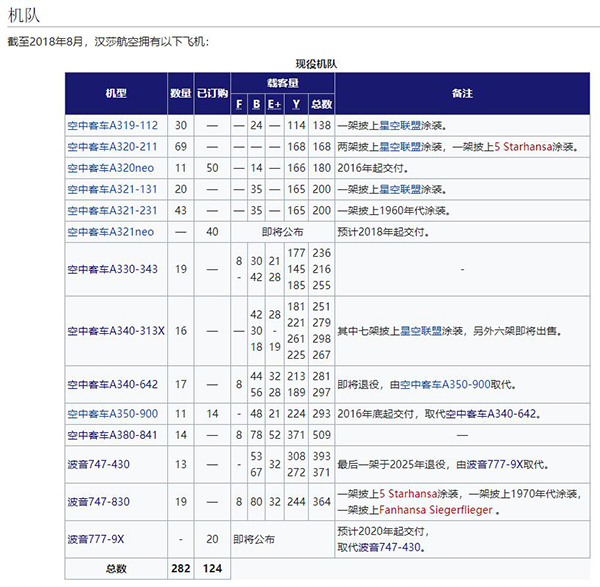Open 星空联盟 link in A321-131 remarks
The width and height of the screenshot is (600, 587).
pyautogui.click(x=400, y=189)
